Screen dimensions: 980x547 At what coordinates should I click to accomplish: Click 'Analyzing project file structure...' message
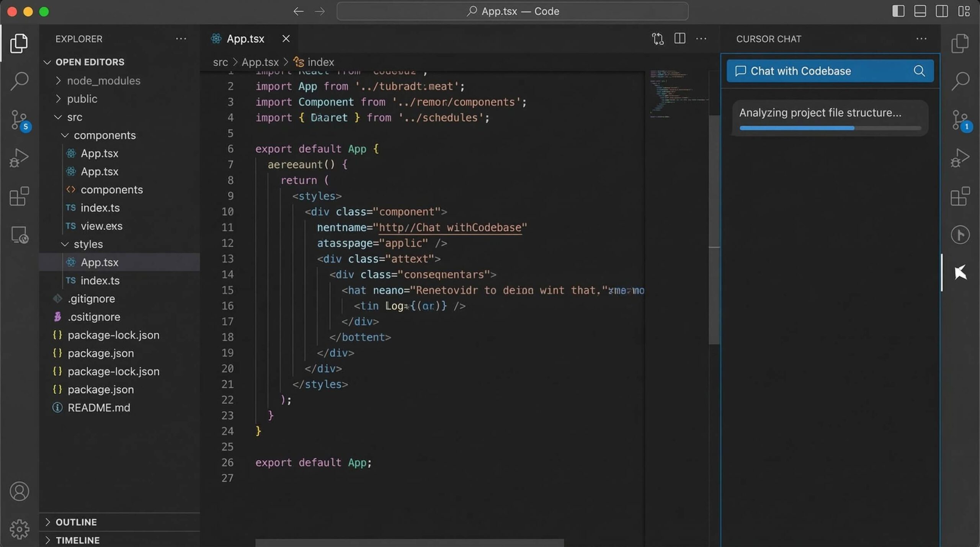[820, 113]
